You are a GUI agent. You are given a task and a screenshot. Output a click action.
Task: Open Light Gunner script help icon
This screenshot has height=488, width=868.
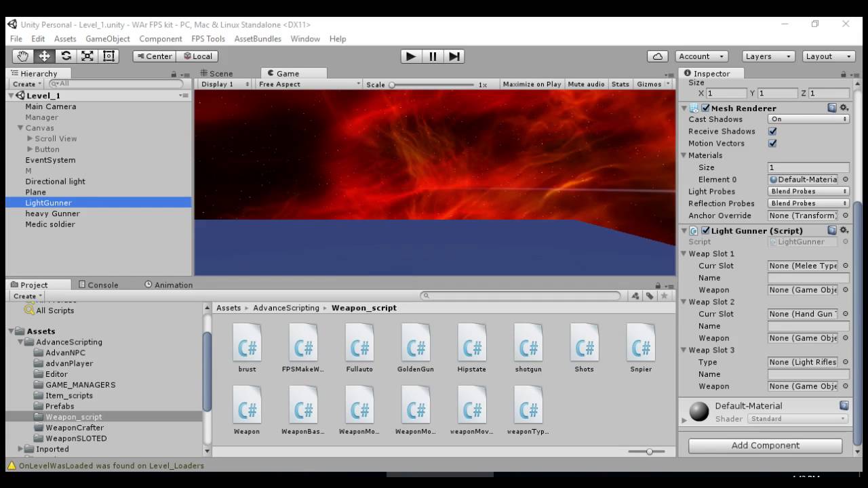pyautogui.click(x=832, y=230)
